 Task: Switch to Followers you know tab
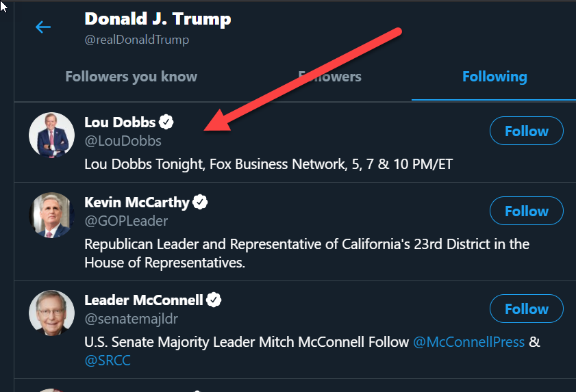131,77
